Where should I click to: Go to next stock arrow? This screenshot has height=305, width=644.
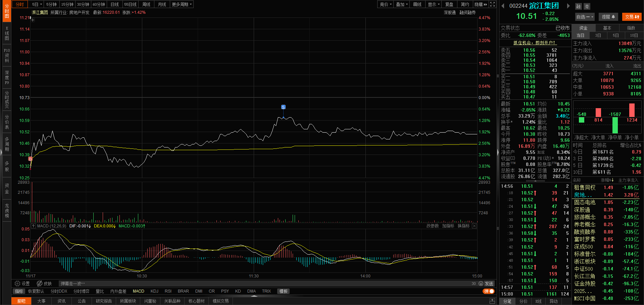tap(568, 6)
